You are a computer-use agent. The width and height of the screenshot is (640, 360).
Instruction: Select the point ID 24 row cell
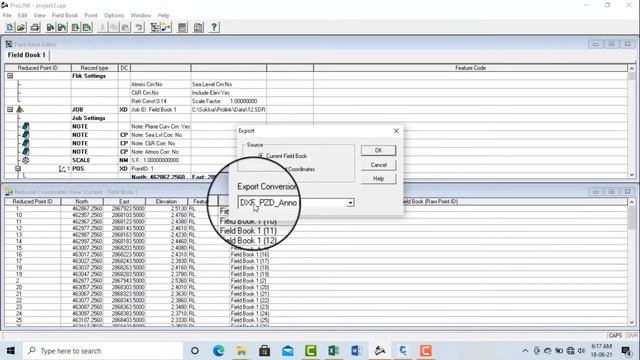(x=33, y=313)
